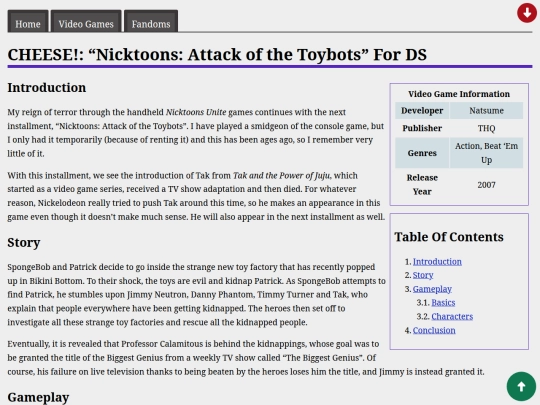The image size is (540, 405).
Task: Click the 'Developer' table header cell
Action: click(422, 111)
